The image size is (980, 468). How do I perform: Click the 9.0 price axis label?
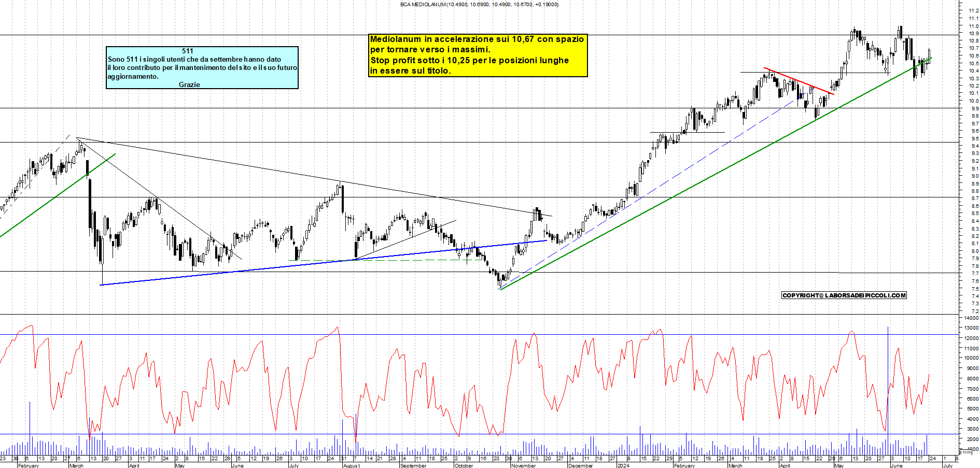[975, 176]
